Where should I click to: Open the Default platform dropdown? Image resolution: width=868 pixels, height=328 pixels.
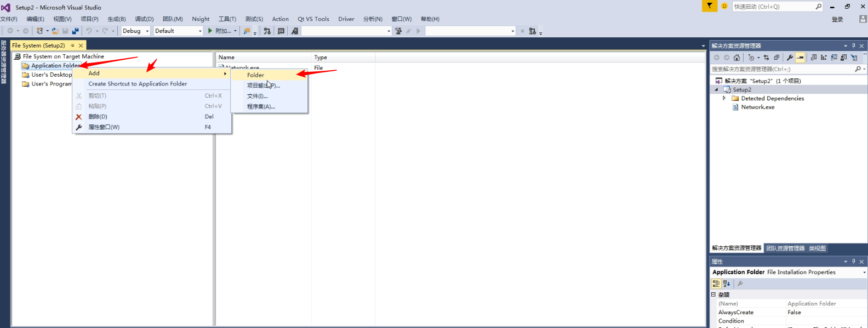(178, 31)
